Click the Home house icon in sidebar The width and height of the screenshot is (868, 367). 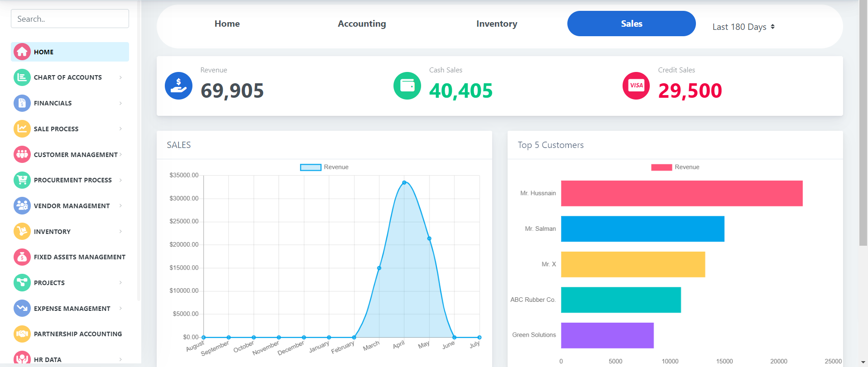tap(22, 52)
